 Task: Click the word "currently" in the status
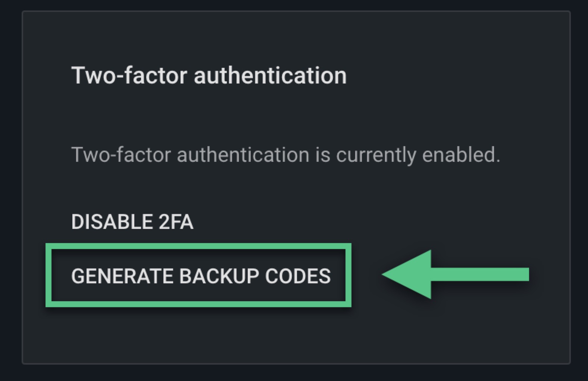click(x=376, y=155)
